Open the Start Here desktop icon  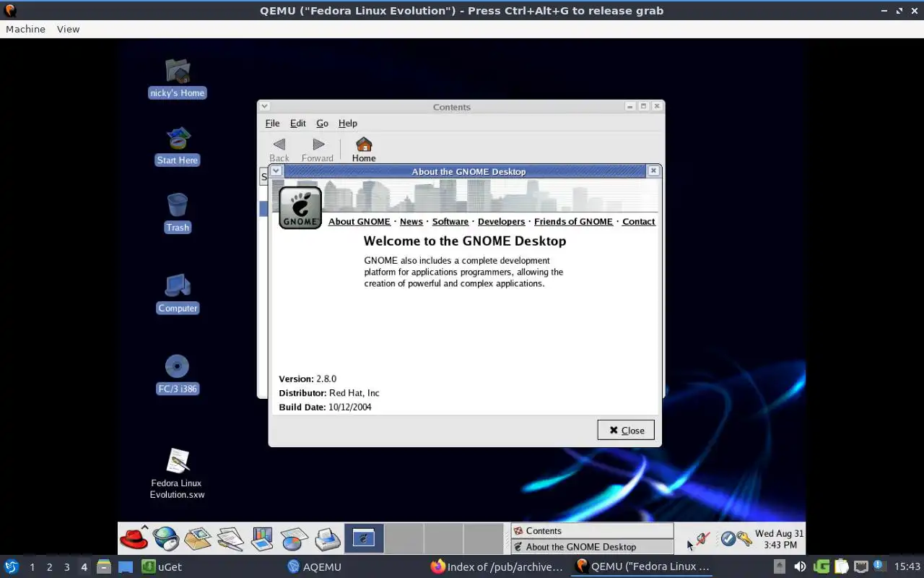(x=178, y=145)
